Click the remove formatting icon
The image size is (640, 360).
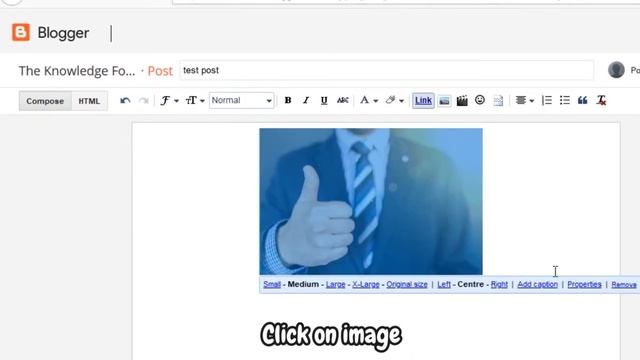[601, 100]
